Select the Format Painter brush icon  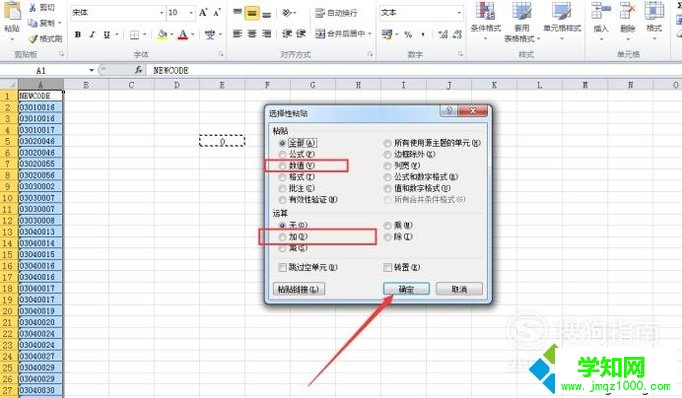33,39
